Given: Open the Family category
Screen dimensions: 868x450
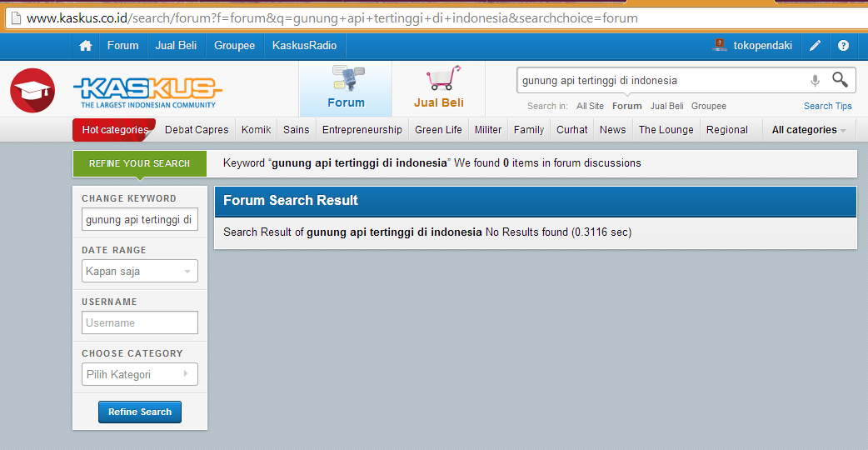Looking at the screenshot, I should pyautogui.click(x=529, y=129).
